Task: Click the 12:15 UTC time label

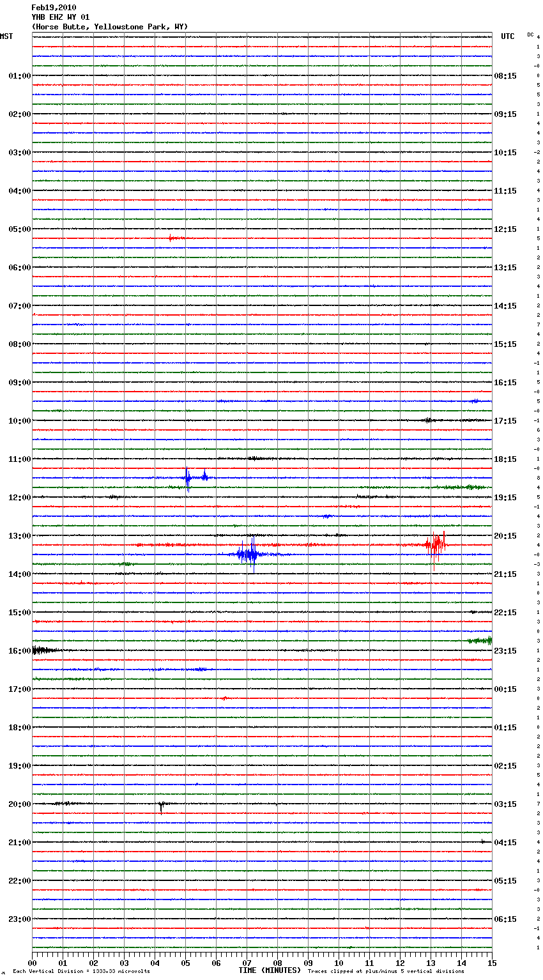Action: pyautogui.click(x=505, y=229)
